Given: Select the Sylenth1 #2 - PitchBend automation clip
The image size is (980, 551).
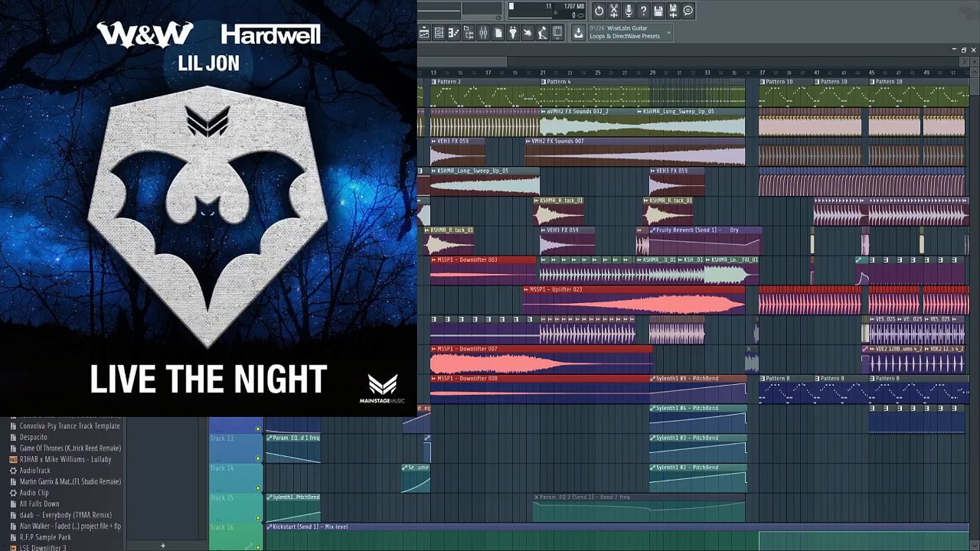Looking at the screenshot, I should 697,479.
